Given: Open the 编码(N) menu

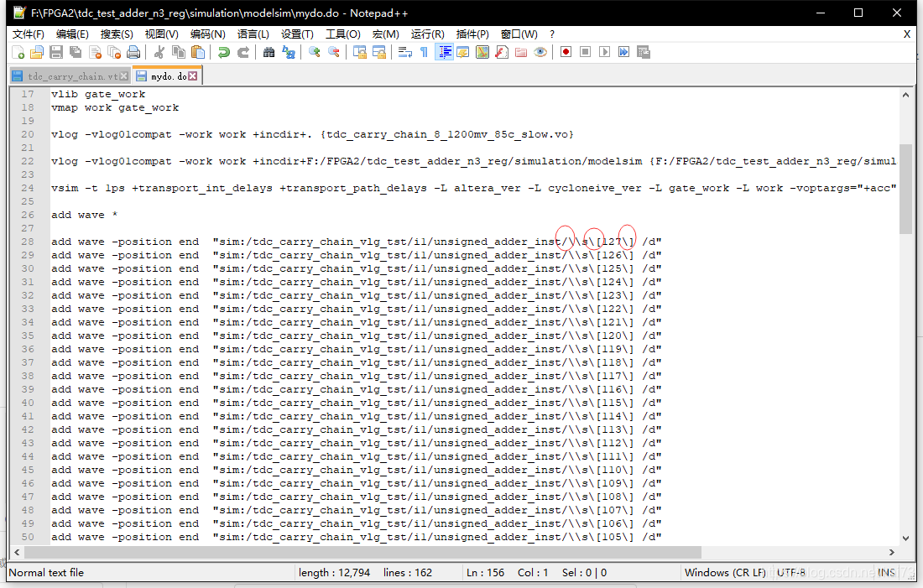Looking at the screenshot, I should click(208, 34).
